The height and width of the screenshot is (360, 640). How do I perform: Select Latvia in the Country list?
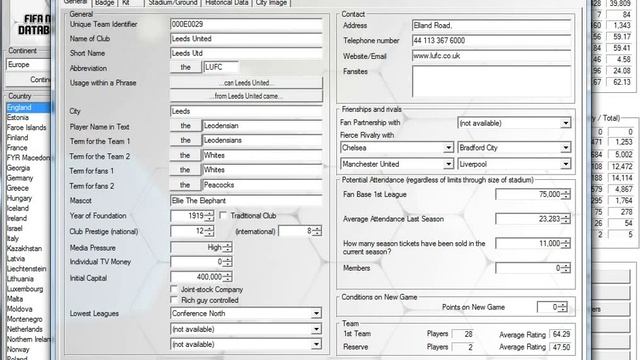29,258
